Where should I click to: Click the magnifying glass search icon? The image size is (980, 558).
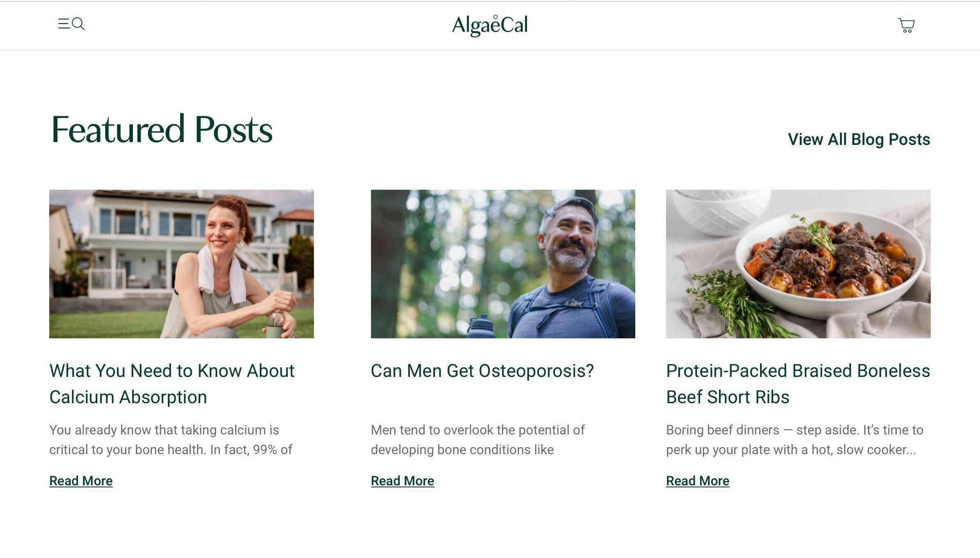click(78, 24)
